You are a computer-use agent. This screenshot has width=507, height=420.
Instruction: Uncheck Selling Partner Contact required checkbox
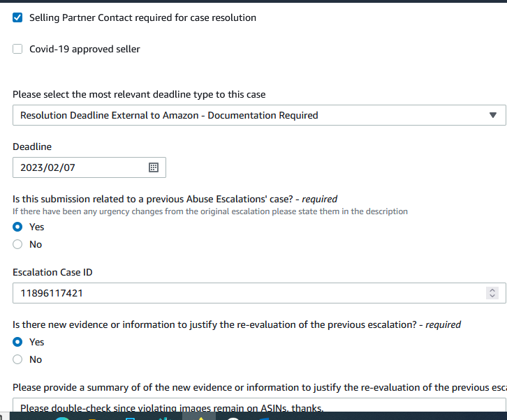(x=17, y=17)
